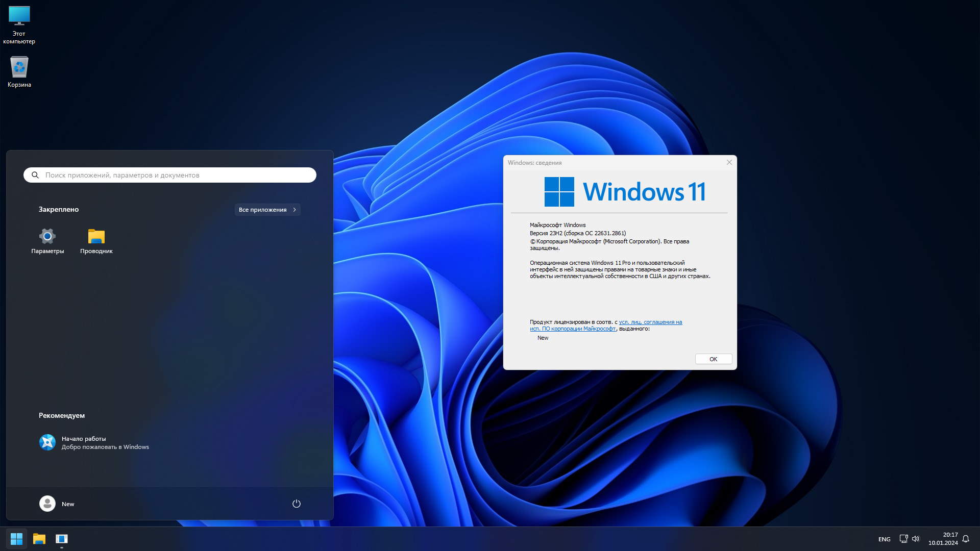Screen dimensions: 980x551
Task: Click the search field in Start menu
Action: (x=170, y=175)
